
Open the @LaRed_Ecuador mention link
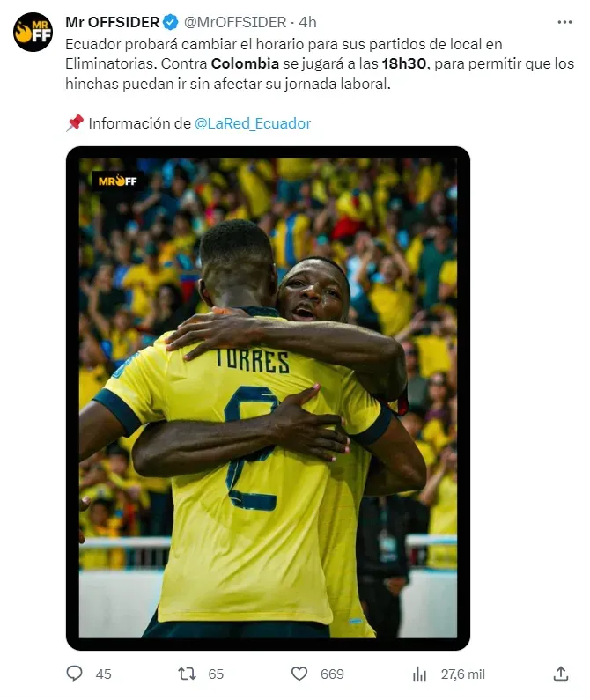[253, 123]
